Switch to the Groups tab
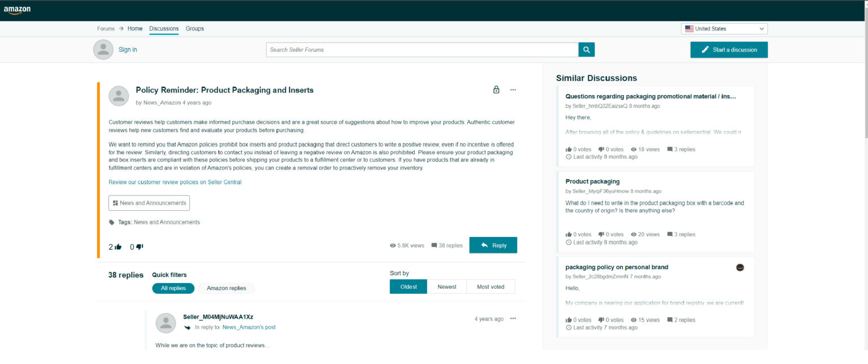 coord(194,28)
